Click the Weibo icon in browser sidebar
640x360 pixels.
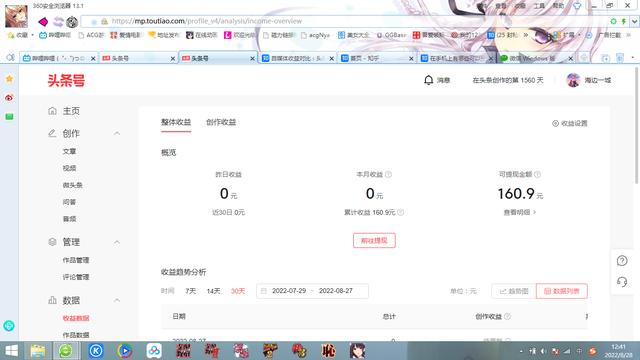click(x=9, y=98)
